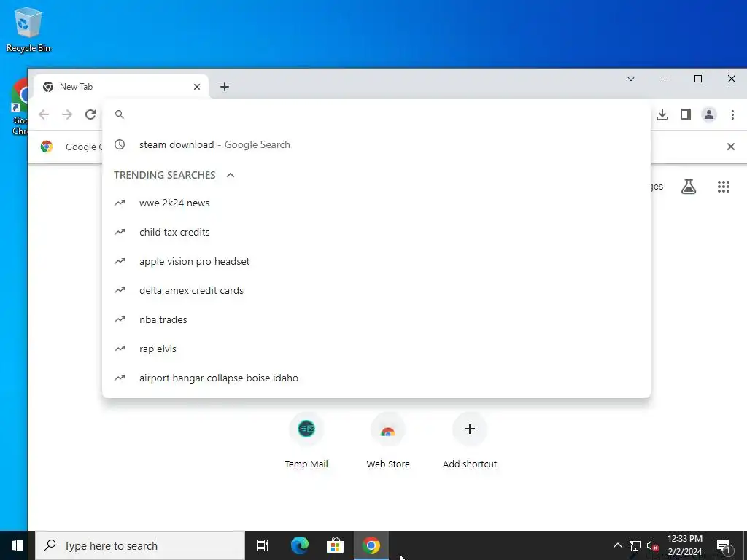The width and height of the screenshot is (747, 560).
Task: Open the muted volume tray icon
Action: click(652, 545)
